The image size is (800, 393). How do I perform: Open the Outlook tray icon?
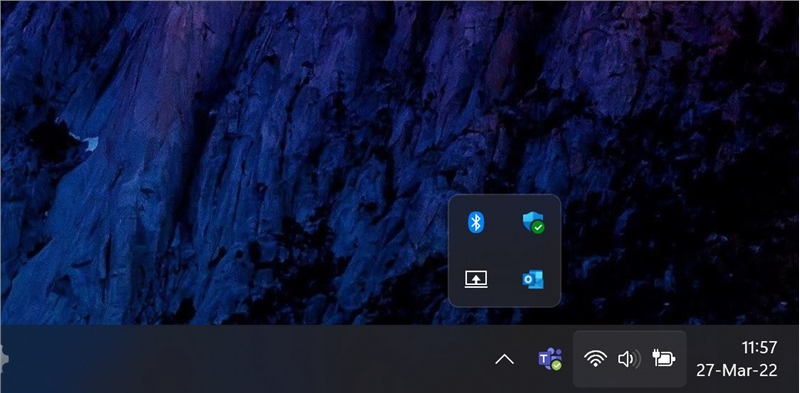(x=533, y=279)
